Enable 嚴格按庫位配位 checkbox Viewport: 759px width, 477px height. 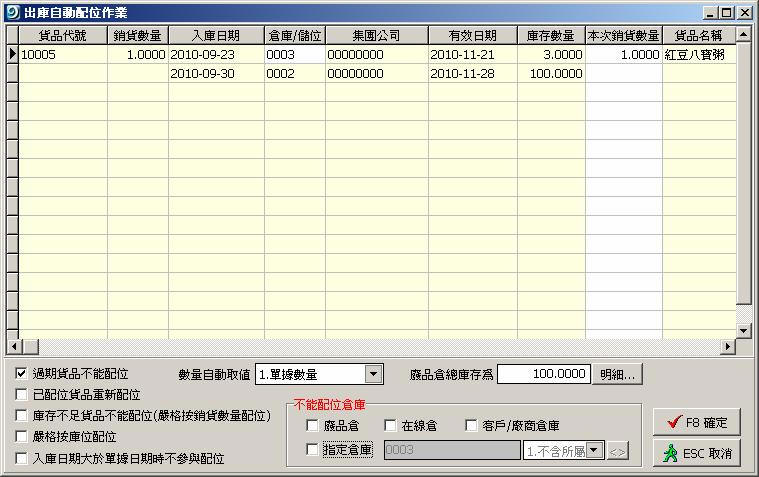coord(22,437)
